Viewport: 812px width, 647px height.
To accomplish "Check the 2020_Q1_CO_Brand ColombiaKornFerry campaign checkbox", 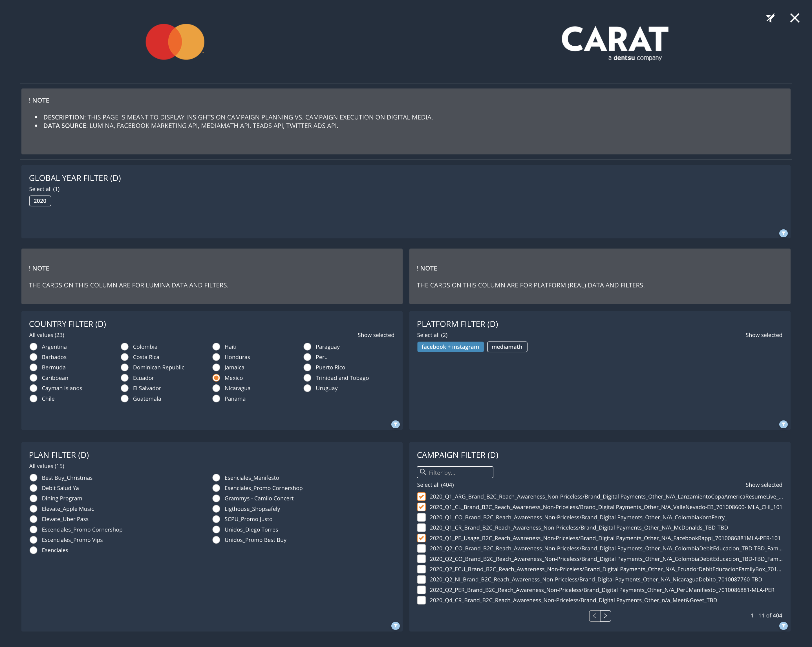I will 422,517.
